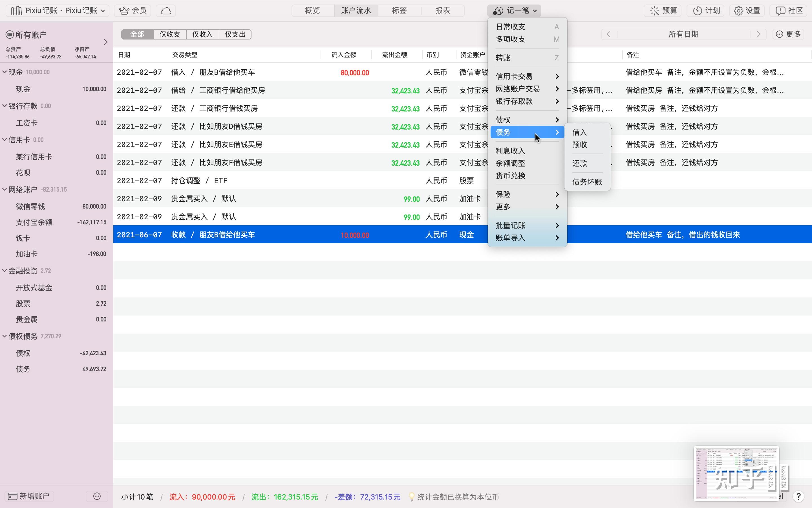Open the 银行存取款 submenu
The image size is (812, 508).
pos(527,102)
